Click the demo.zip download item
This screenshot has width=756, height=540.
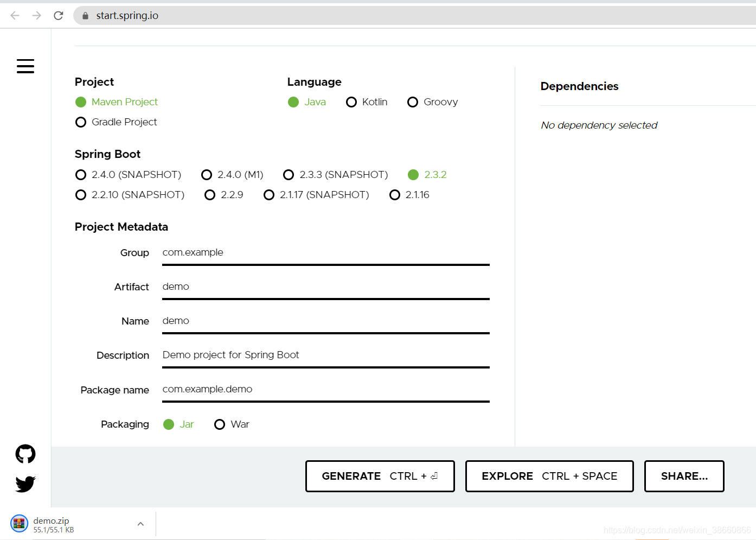click(x=79, y=524)
